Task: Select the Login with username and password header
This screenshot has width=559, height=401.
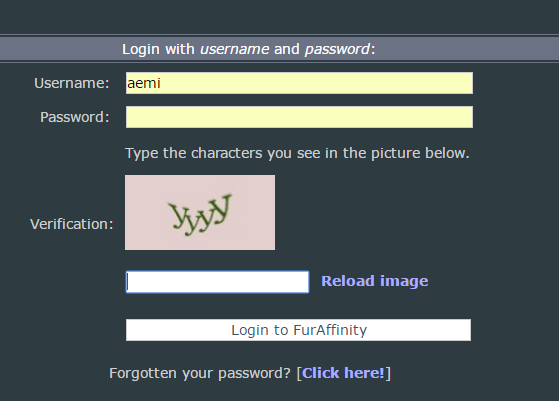Action: pos(248,49)
